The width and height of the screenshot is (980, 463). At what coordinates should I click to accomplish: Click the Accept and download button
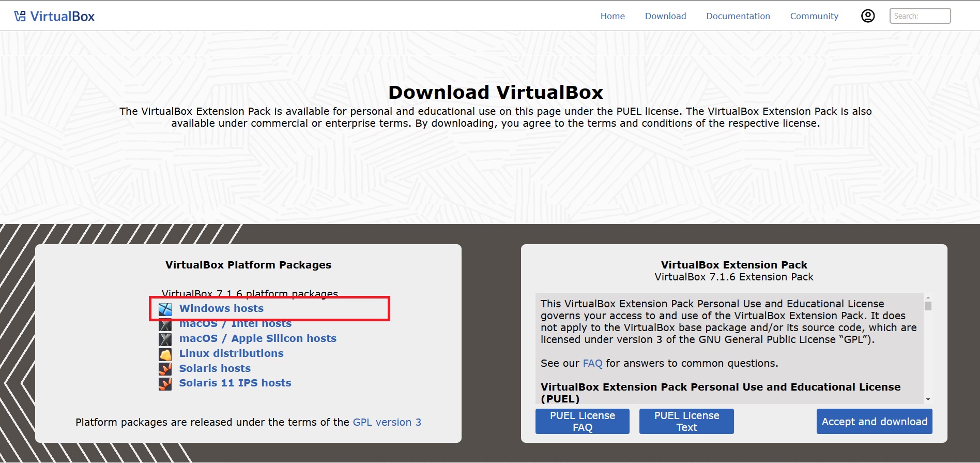point(875,421)
